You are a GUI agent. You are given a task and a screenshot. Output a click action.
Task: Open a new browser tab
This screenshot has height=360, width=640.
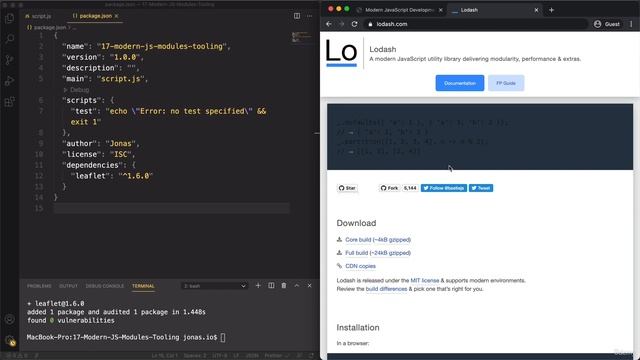(551, 10)
